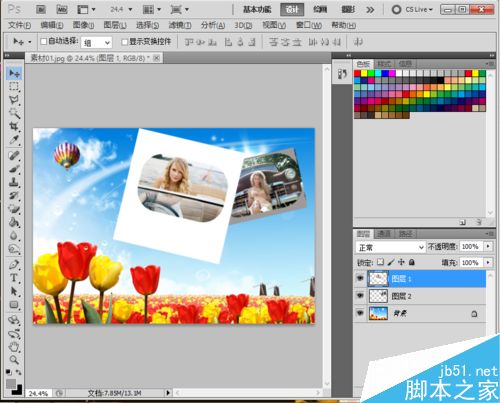Enable the auto-select checkbox (自动选择)
The height and width of the screenshot is (403, 500).
43,41
